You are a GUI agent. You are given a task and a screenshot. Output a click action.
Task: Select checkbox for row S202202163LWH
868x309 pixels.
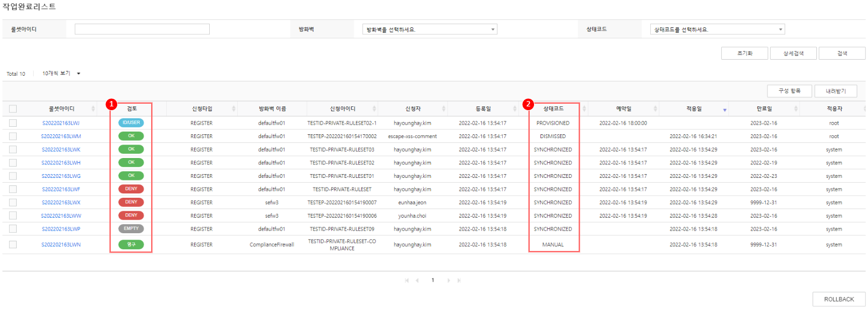(x=13, y=162)
